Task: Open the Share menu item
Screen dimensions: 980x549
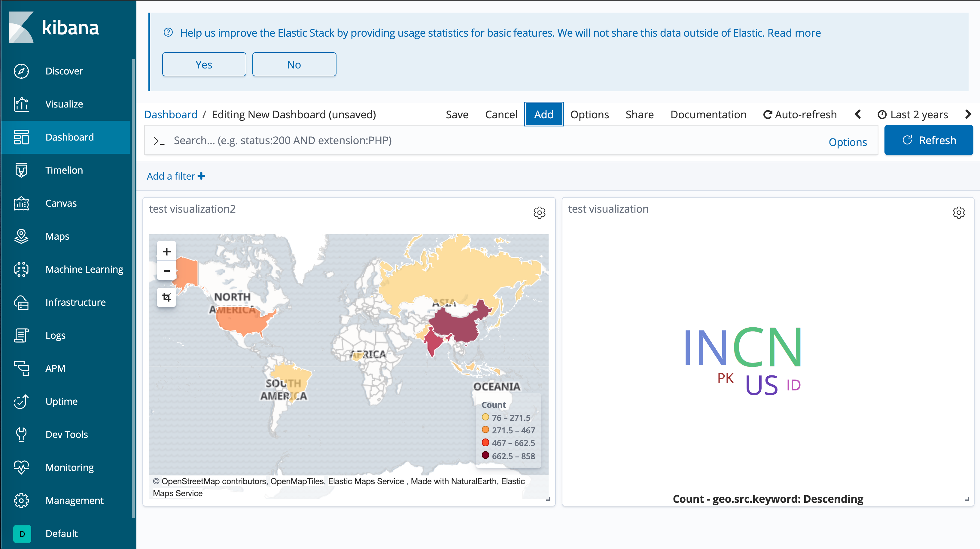Action: pos(639,114)
